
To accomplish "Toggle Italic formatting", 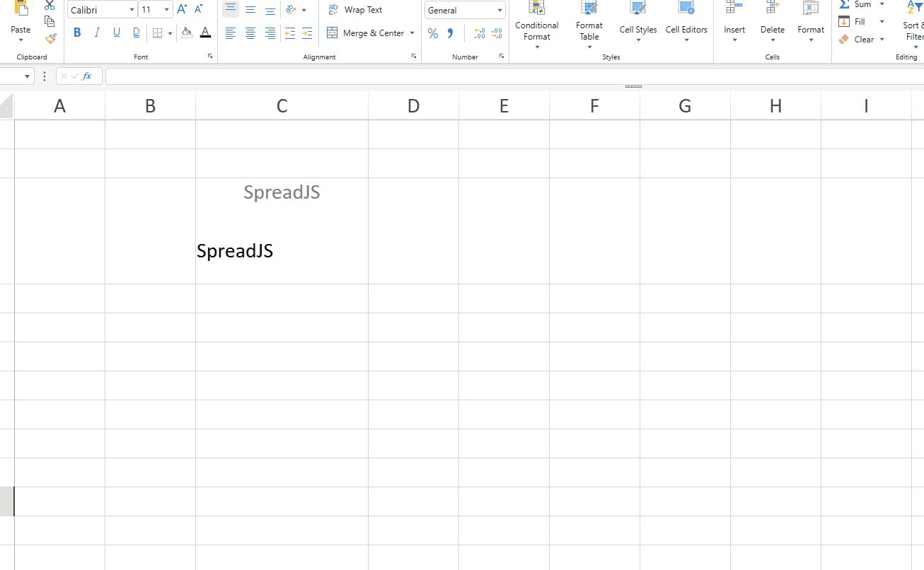I will pos(97,33).
